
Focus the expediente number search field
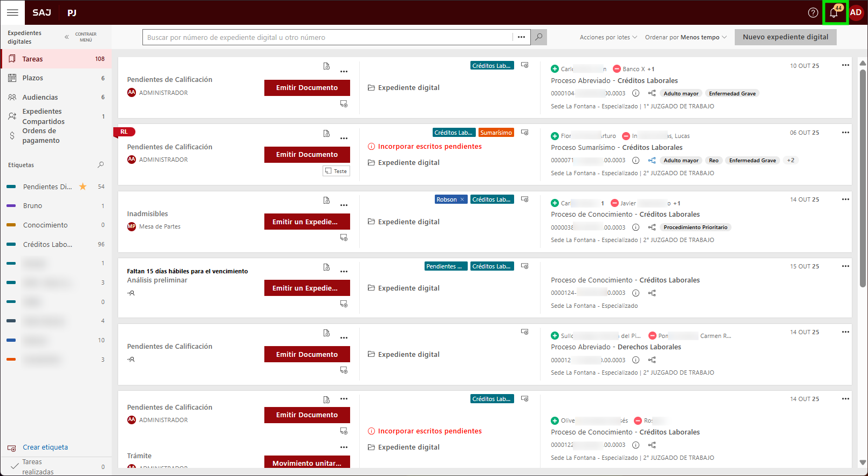(x=327, y=37)
